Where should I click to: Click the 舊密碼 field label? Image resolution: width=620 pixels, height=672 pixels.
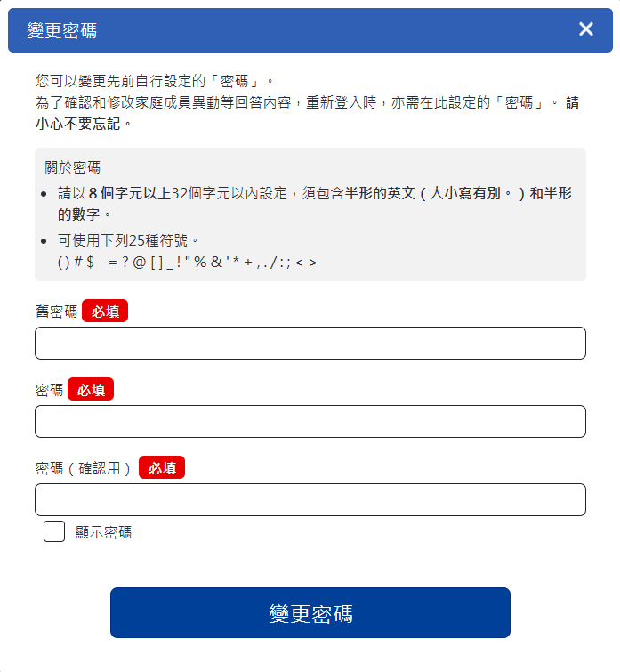56,312
